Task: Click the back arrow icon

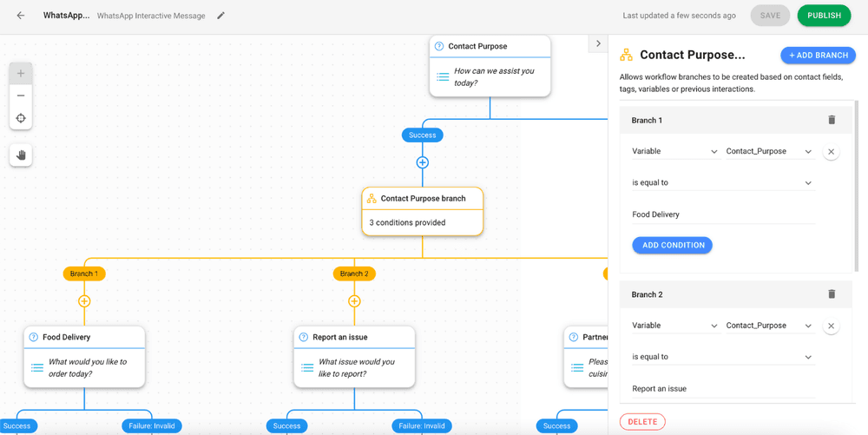Action: (21, 16)
